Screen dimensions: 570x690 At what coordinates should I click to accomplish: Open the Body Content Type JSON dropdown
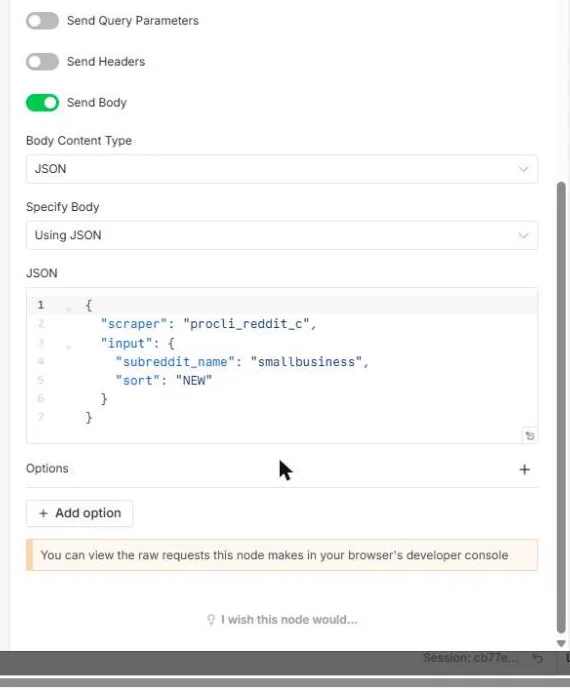tap(282, 169)
